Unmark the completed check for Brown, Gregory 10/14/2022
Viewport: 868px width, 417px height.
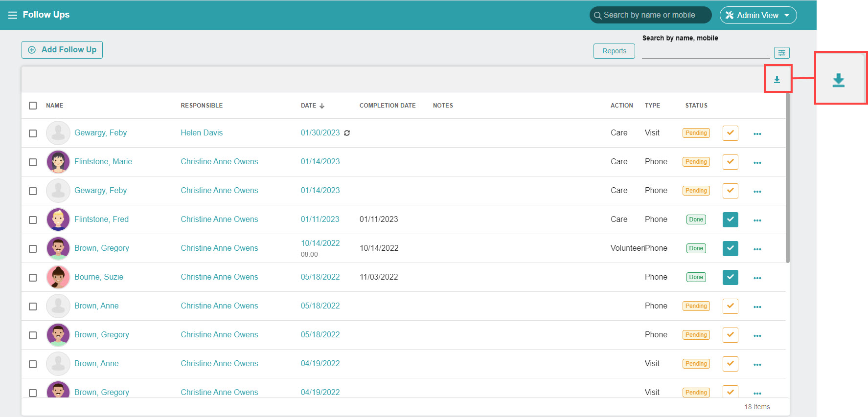730,248
